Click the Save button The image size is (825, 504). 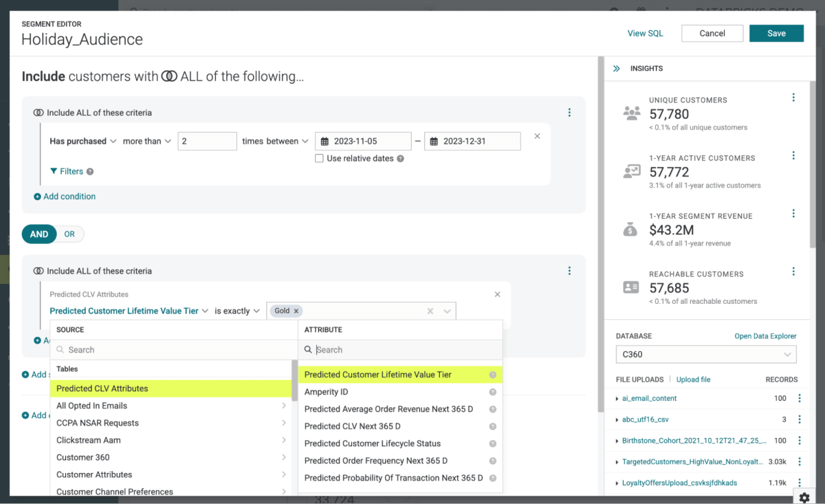pos(776,34)
